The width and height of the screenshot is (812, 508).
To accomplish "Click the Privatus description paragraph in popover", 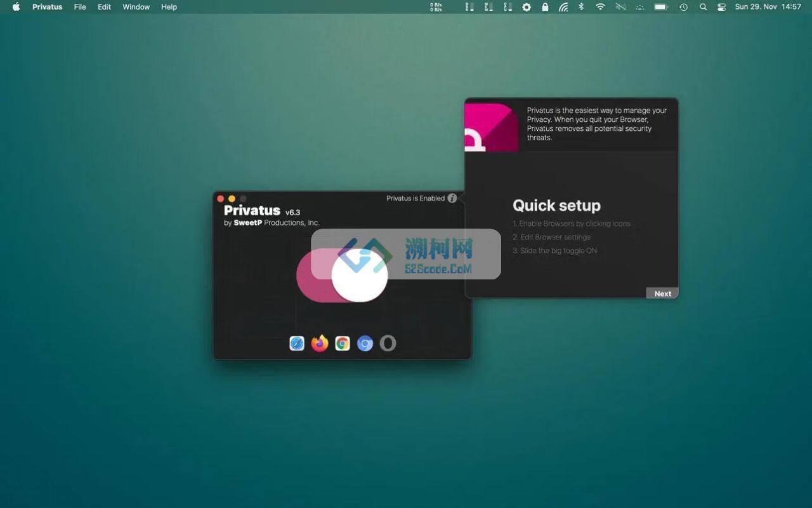I will tap(596, 124).
